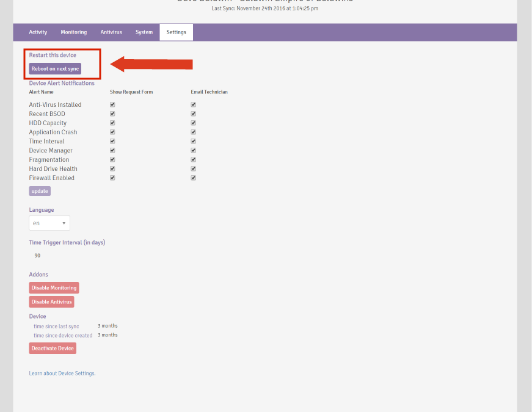Click the Reboot on next sync button

tap(55, 69)
